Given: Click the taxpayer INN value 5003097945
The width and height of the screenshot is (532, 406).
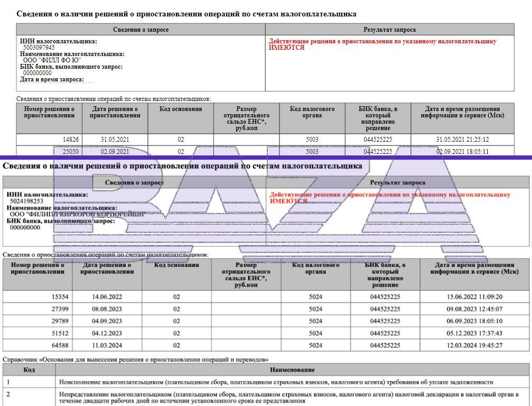Looking at the screenshot, I should coord(39,48).
